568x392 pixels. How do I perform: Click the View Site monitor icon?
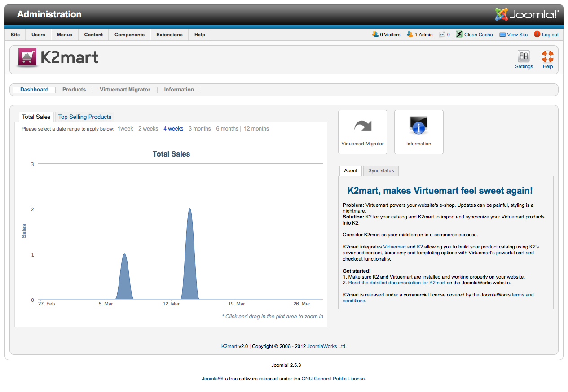502,35
